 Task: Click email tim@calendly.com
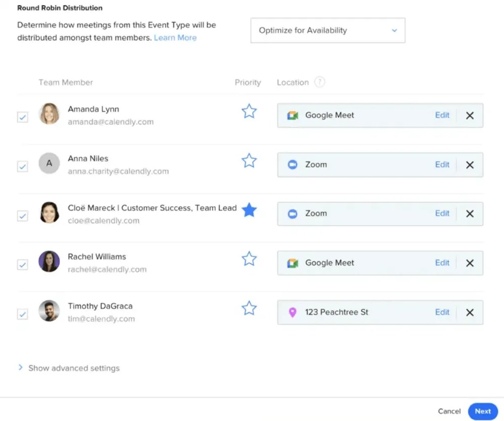click(101, 319)
